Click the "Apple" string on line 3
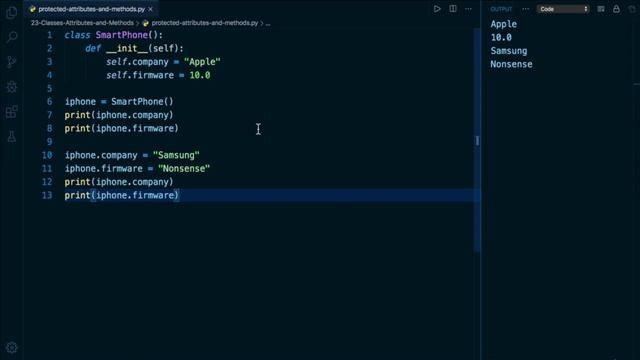Screen dimensions: 640x360 [x=202, y=62]
